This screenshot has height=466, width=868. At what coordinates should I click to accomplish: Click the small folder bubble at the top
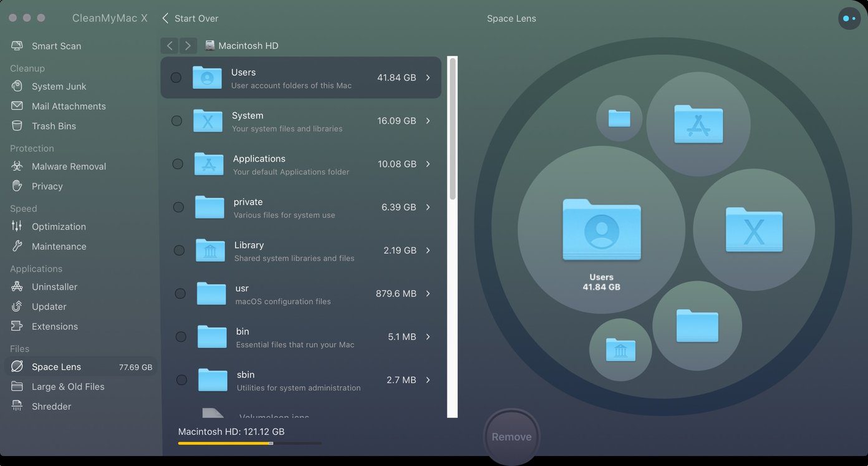coord(619,118)
